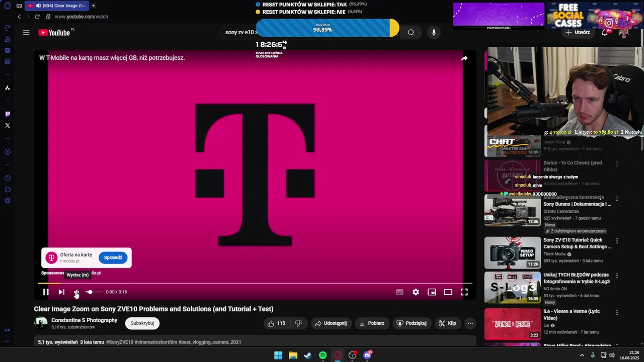Open the settings gear in the Opera sidebar
Screen dimensions: 644x362
tap(8, 201)
